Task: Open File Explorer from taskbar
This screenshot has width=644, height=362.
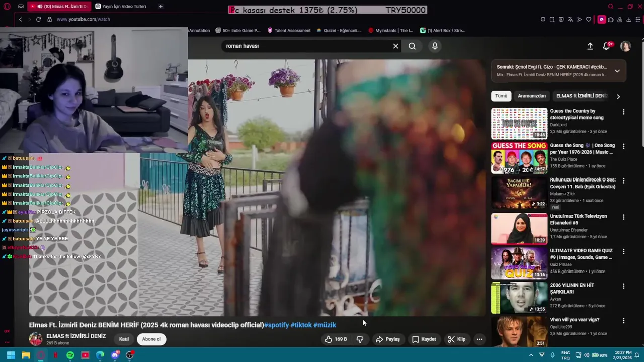Action: [x=26, y=355]
